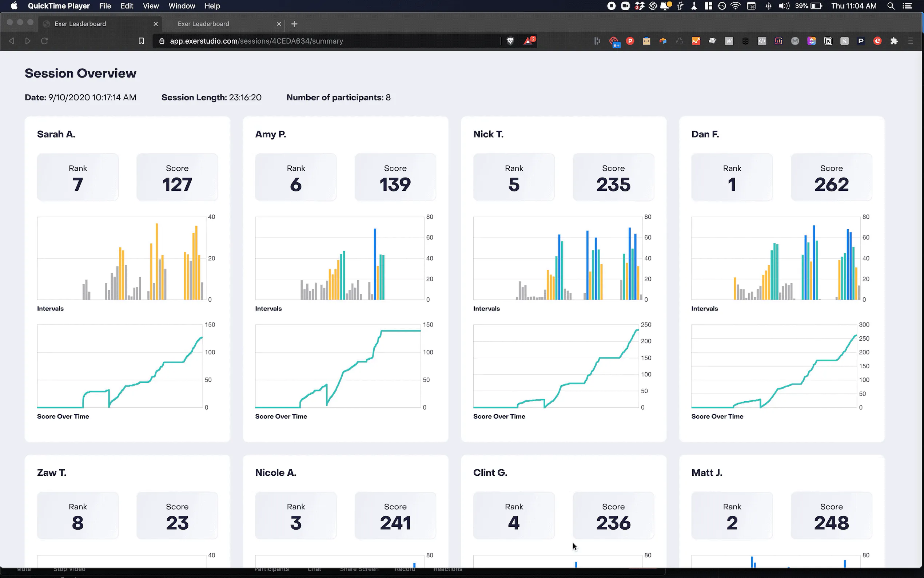Click the browser reload icon
924x578 pixels.
44,41
